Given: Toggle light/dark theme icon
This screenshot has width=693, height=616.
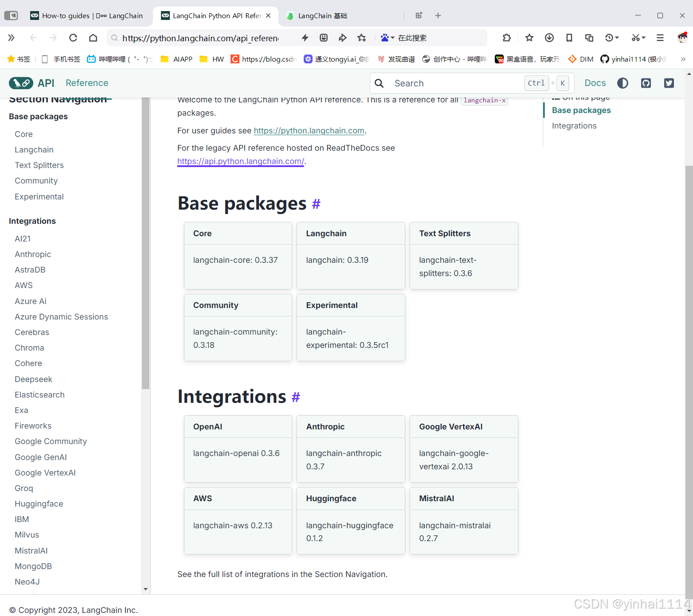Looking at the screenshot, I should click(623, 83).
